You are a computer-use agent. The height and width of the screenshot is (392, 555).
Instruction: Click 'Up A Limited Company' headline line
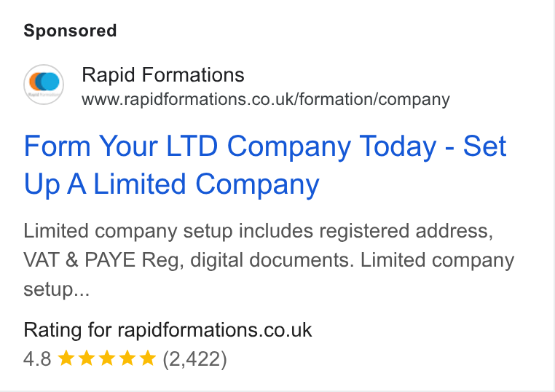(172, 184)
